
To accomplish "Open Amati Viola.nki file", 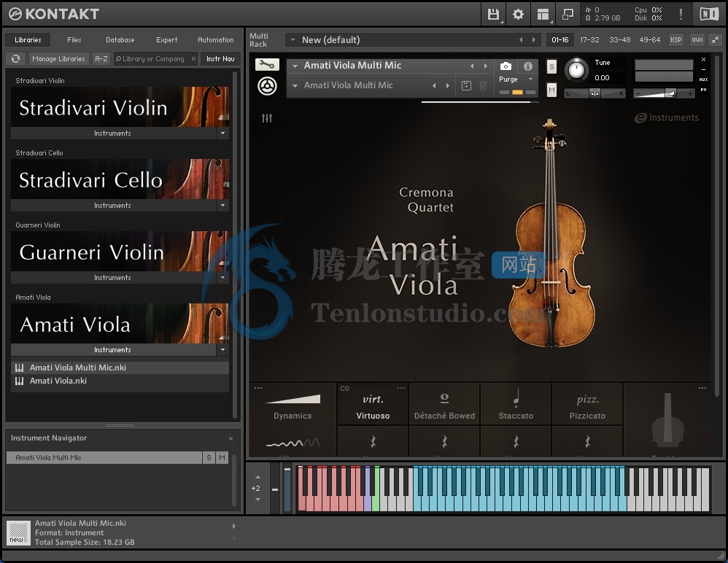I will (120, 381).
